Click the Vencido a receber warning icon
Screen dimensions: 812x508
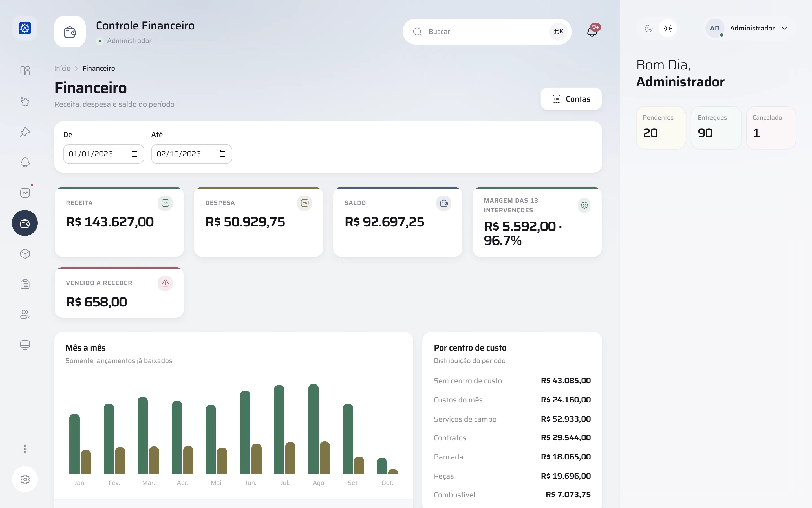pos(165,283)
